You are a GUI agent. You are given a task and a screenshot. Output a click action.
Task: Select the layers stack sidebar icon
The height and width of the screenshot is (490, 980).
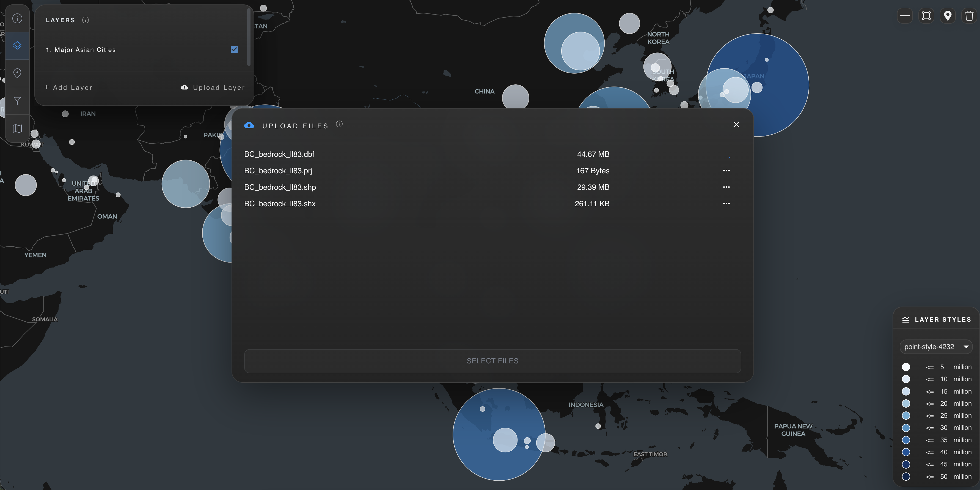(17, 46)
